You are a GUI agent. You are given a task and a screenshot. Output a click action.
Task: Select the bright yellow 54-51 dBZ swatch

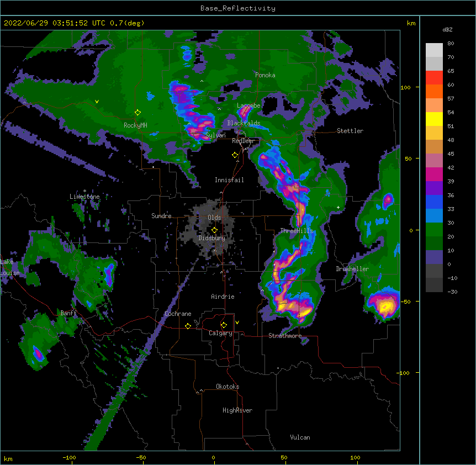[x=434, y=119]
